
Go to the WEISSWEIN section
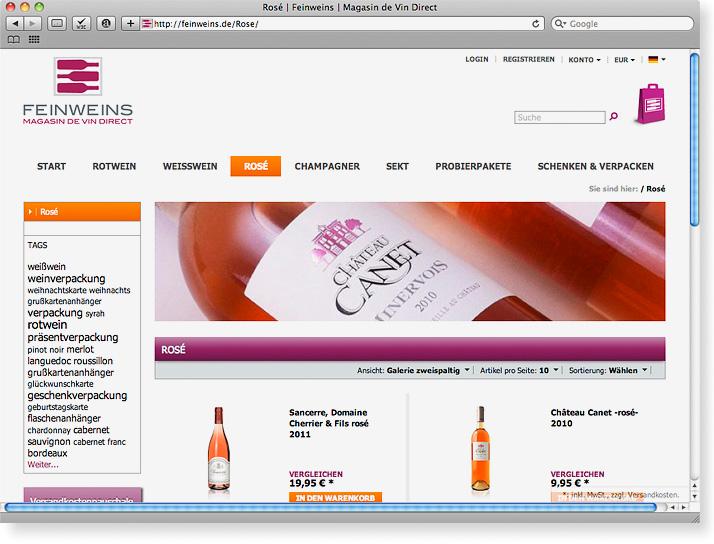(190, 166)
